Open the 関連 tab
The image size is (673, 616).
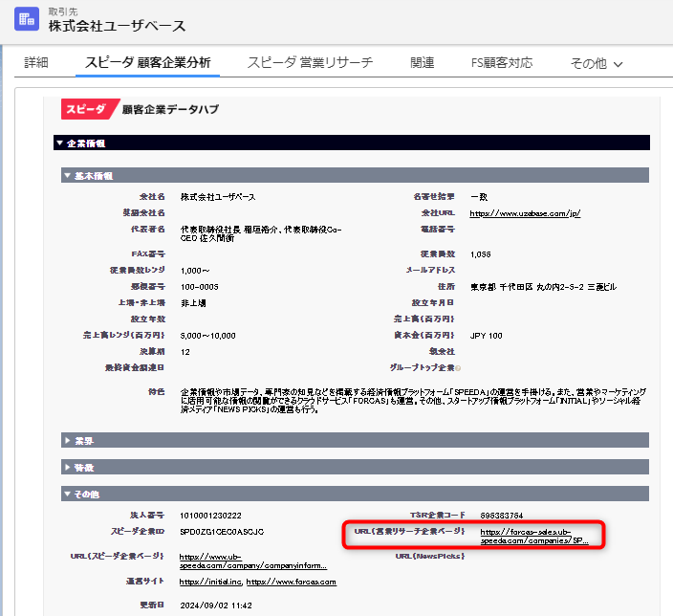[x=422, y=63]
